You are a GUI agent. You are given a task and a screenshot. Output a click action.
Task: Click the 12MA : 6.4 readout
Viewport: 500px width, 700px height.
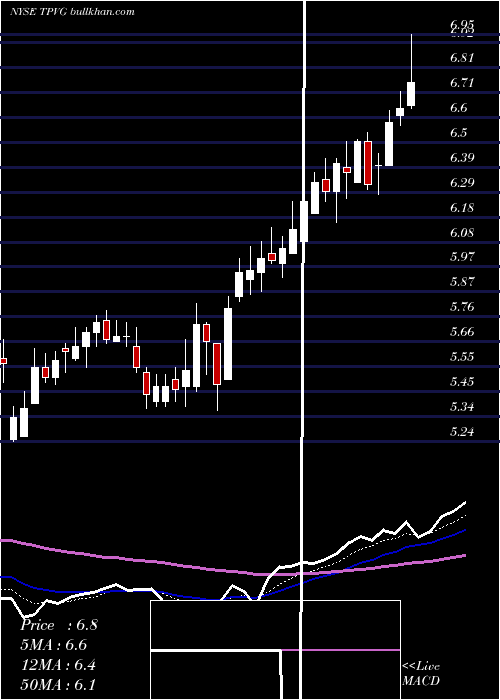[x=58, y=665]
